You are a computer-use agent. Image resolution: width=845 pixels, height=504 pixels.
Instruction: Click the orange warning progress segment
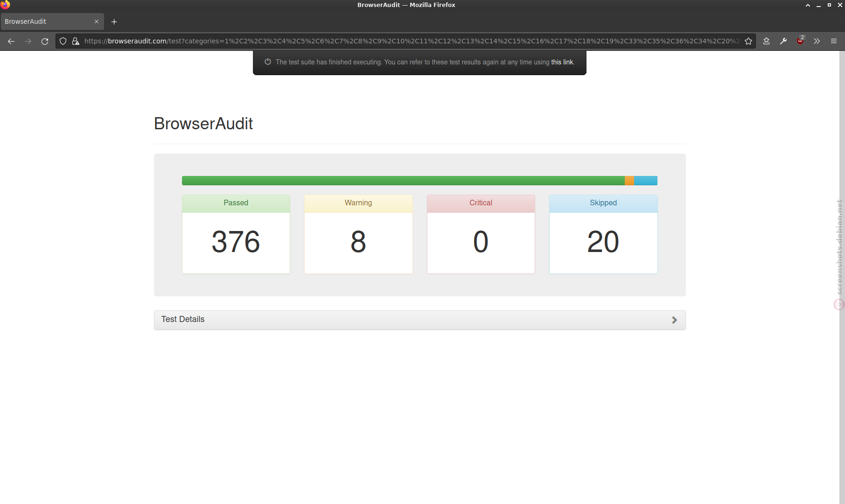(629, 181)
